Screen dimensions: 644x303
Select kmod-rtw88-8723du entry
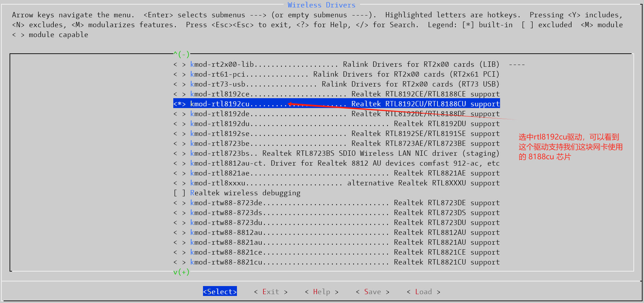pos(336,222)
